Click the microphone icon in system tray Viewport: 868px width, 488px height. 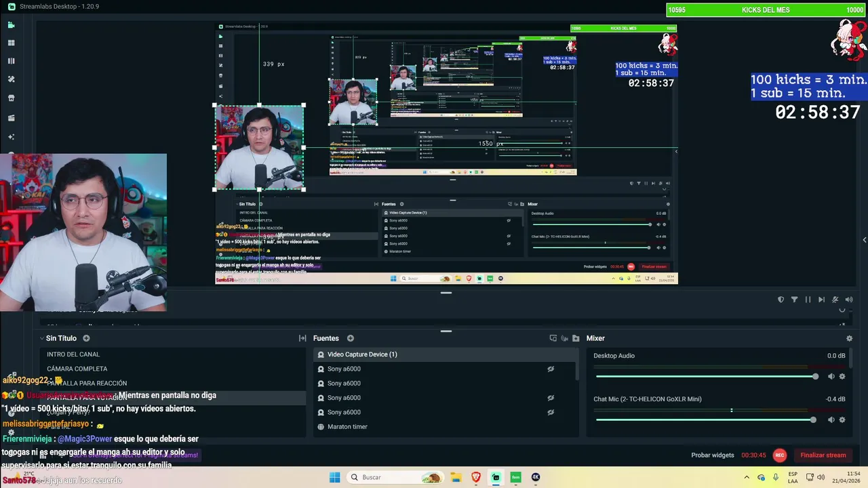click(x=776, y=477)
